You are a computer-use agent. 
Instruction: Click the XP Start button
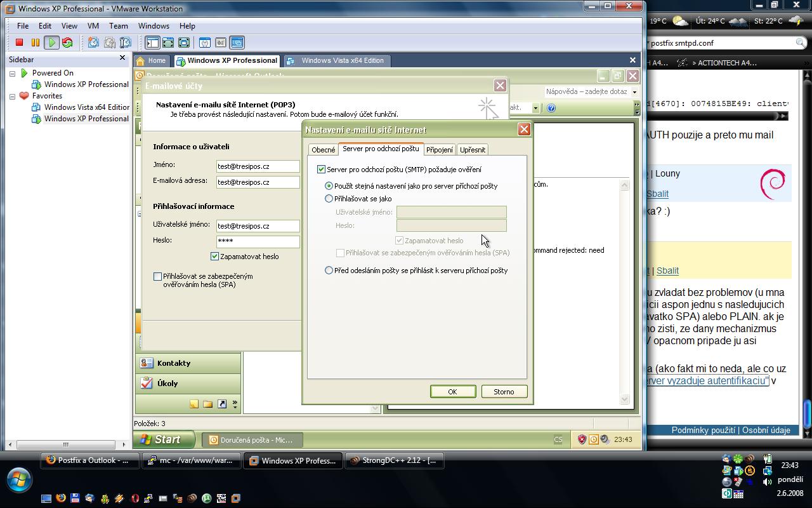(166, 439)
